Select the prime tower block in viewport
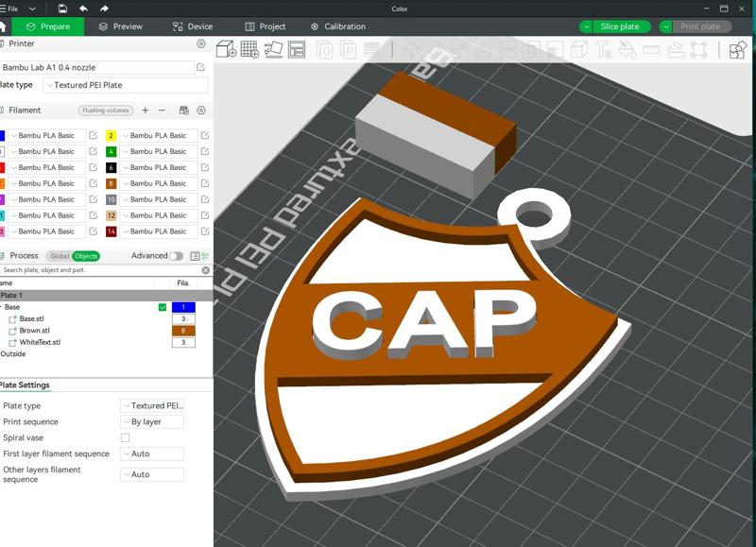Screen dimensions: 756x547 tap(434, 135)
